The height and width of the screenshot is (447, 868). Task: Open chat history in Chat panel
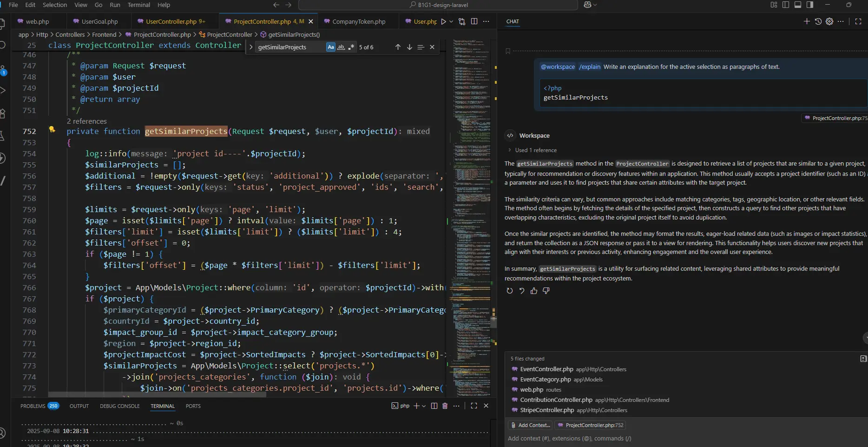click(818, 21)
